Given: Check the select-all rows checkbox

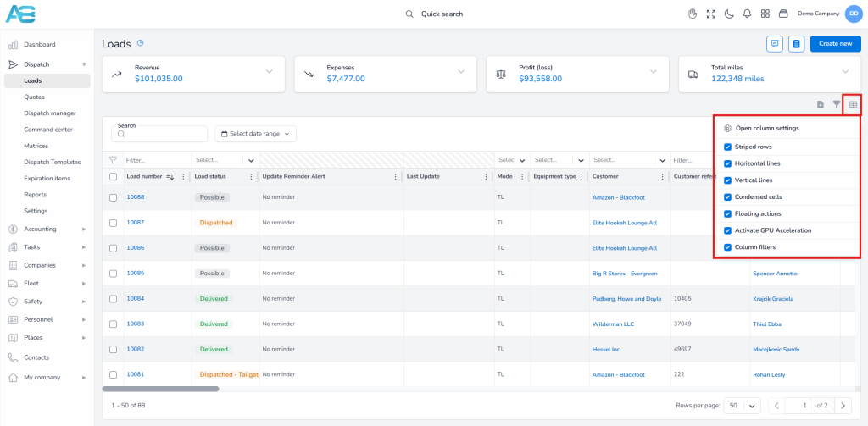Looking at the screenshot, I should pos(113,176).
